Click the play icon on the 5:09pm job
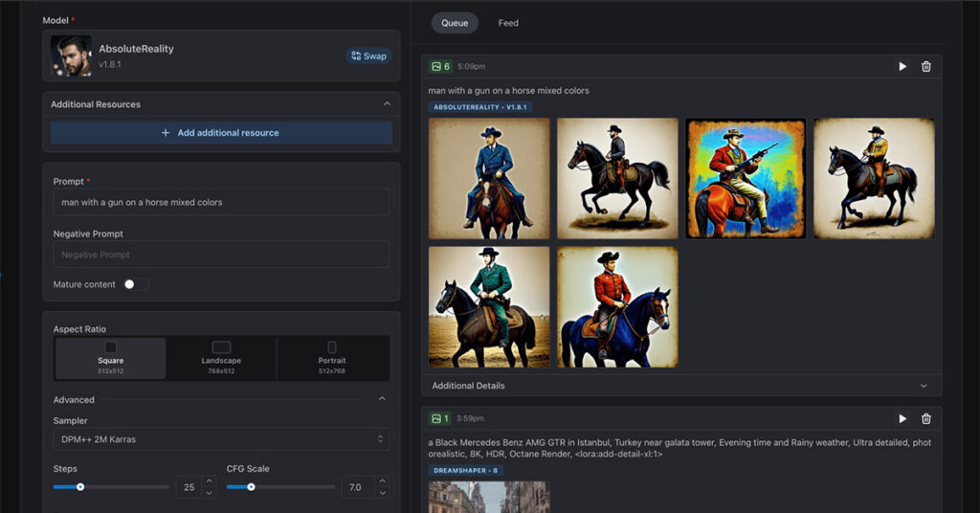The width and height of the screenshot is (980, 513). (x=902, y=66)
